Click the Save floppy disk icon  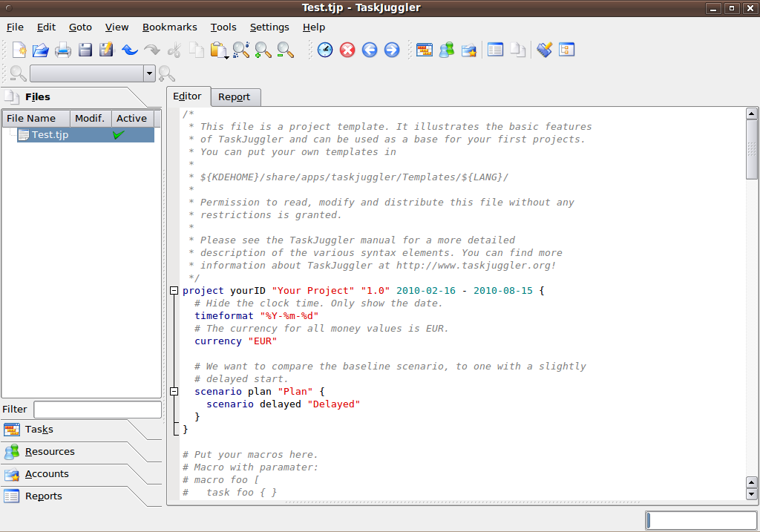pos(85,50)
